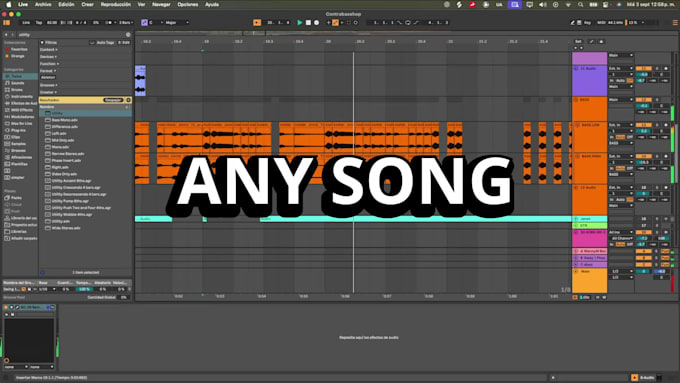
Task: Toggle the metronome icon
Action: [110, 23]
